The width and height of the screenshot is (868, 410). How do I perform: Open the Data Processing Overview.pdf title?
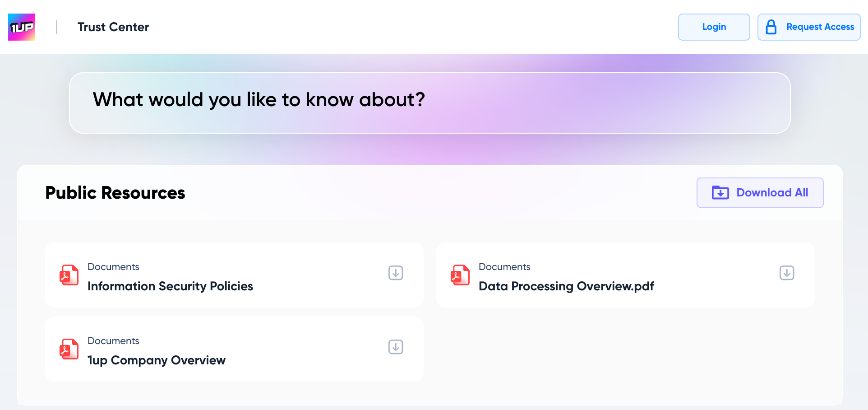tap(566, 286)
